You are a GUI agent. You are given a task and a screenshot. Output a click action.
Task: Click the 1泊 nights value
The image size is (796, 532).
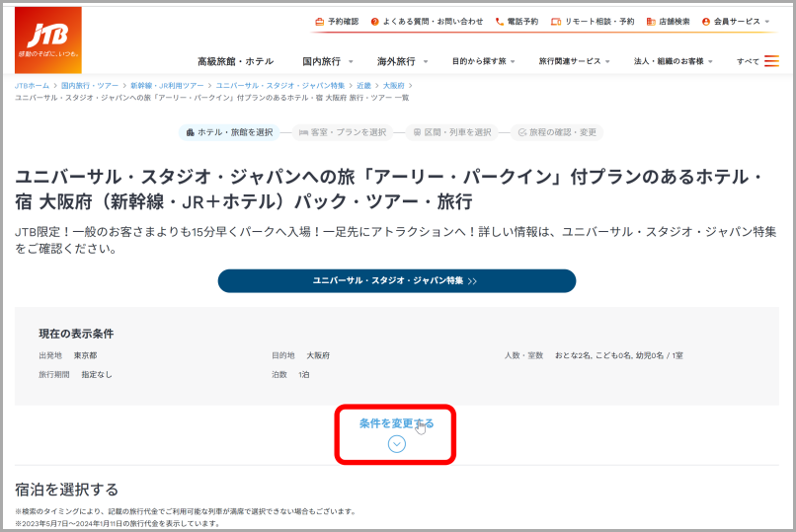coord(304,374)
